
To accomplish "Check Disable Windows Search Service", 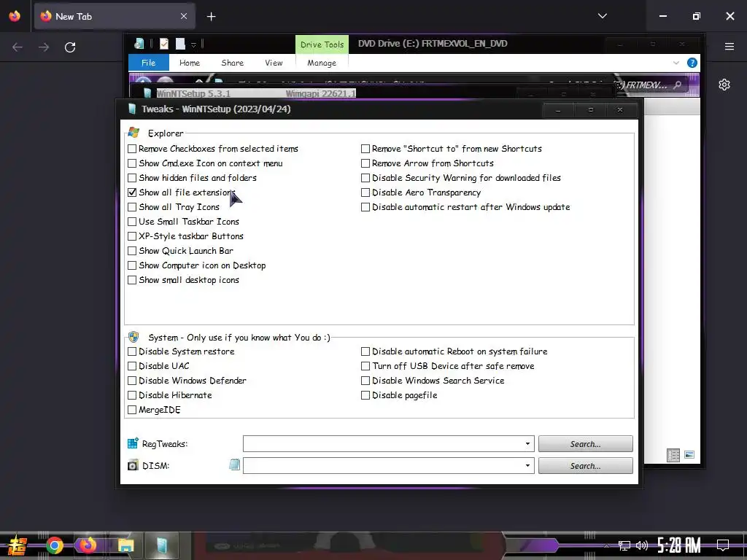I will tap(365, 381).
